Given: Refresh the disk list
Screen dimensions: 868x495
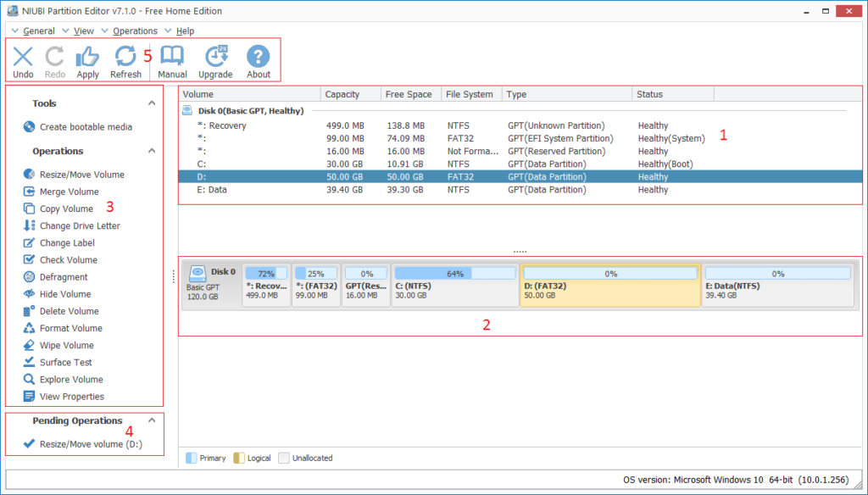Looking at the screenshot, I should click(x=125, y=57).
